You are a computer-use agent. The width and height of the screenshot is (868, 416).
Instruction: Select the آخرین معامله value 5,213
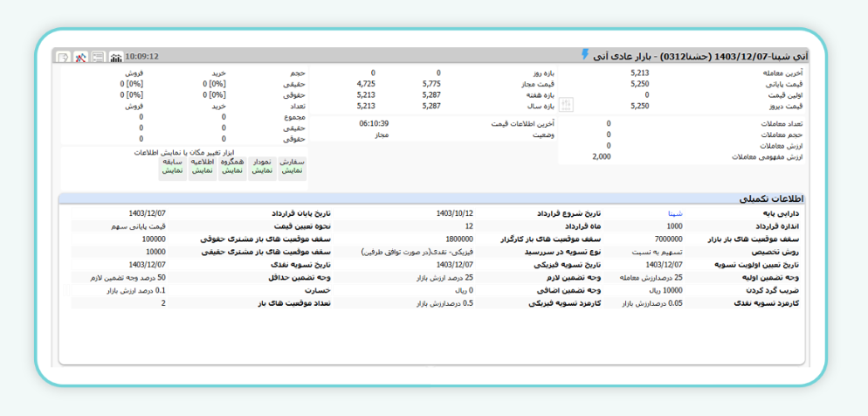639,73
